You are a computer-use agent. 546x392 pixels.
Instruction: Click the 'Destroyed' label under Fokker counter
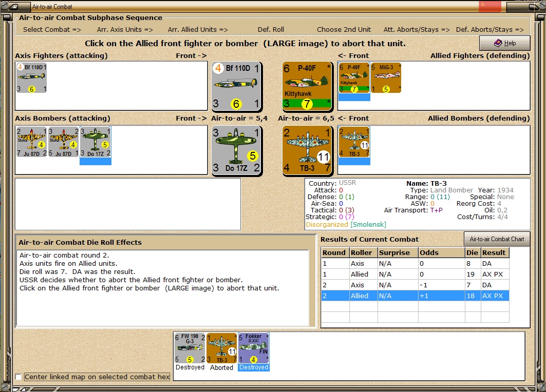coord(254,367)
